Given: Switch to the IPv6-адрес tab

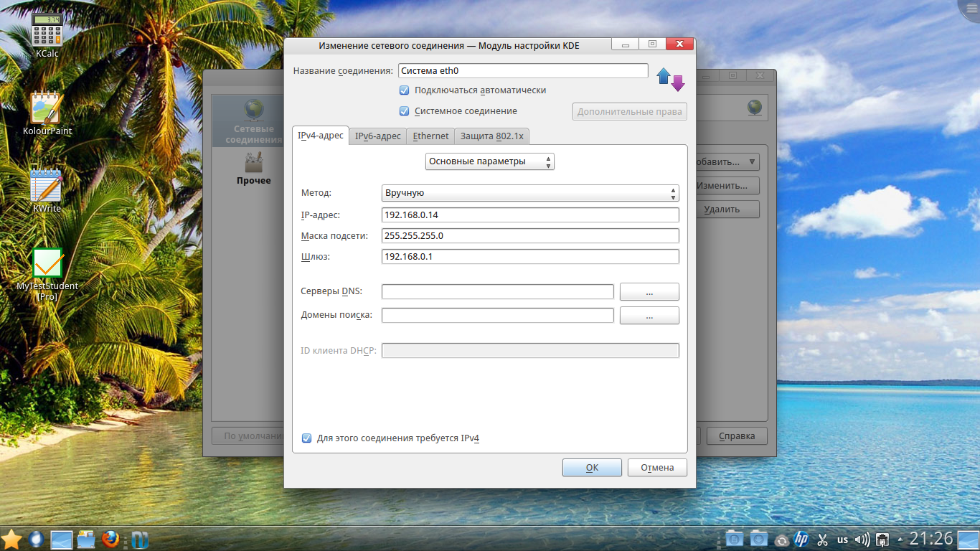Looking at the screenshot, I should (x=377, y=136).
